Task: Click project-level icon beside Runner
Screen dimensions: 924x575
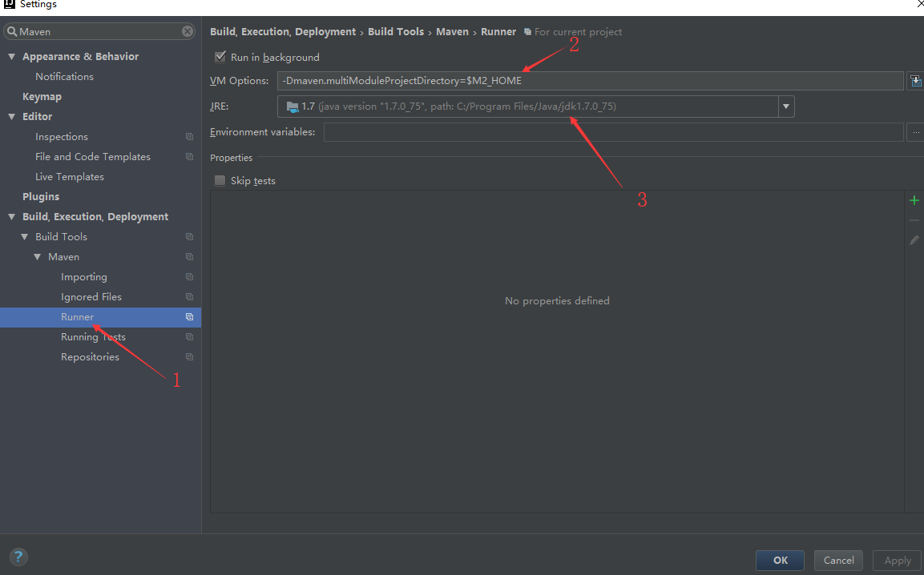Action: pyautogui.click(x=189, y=317)
